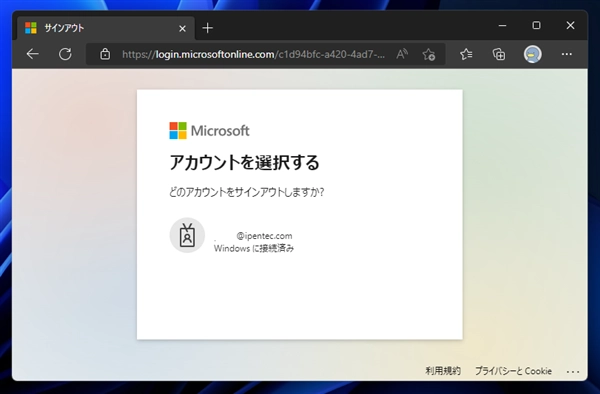Select the サインアウト browser tab
Screen dimensions: 600x394
[x=106, y=28]
